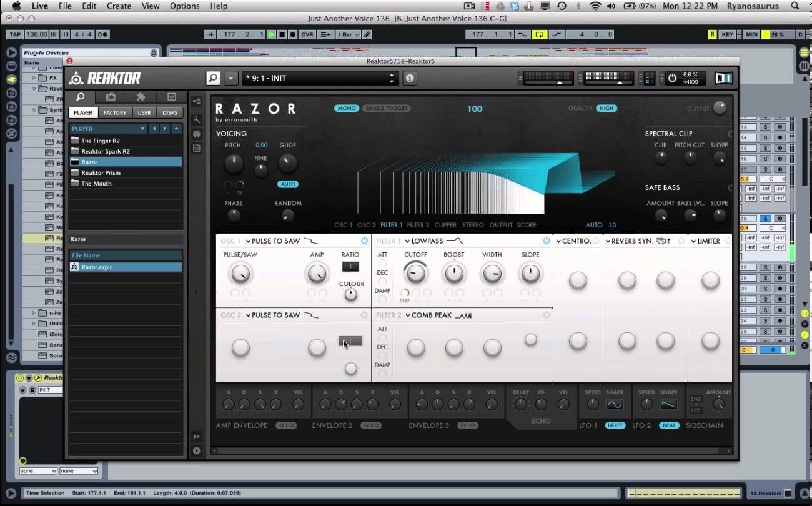812x506 pixels.
Task: Click the LFO 1 sine shape icon
Action: pos(615,405)
